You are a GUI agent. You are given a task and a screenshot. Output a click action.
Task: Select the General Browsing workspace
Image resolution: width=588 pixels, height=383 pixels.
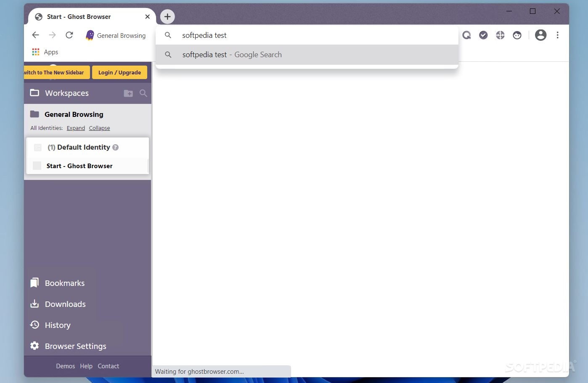[74, 114]
